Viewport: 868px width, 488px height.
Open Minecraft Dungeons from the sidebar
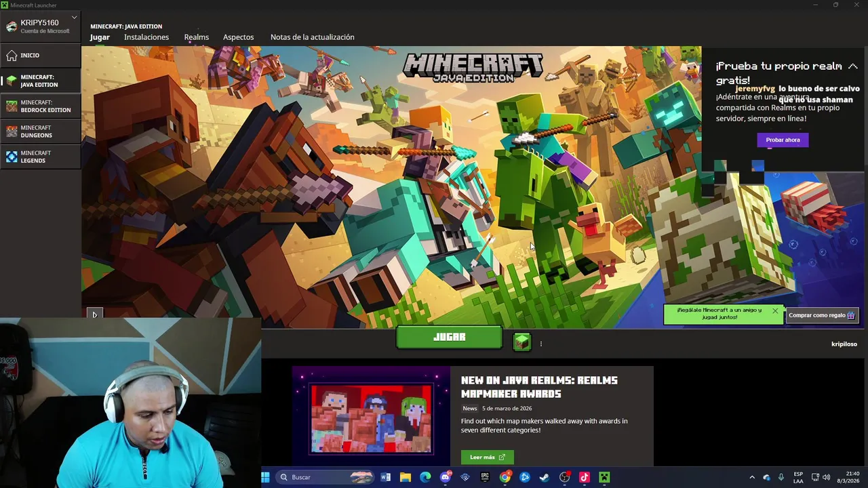41,131
